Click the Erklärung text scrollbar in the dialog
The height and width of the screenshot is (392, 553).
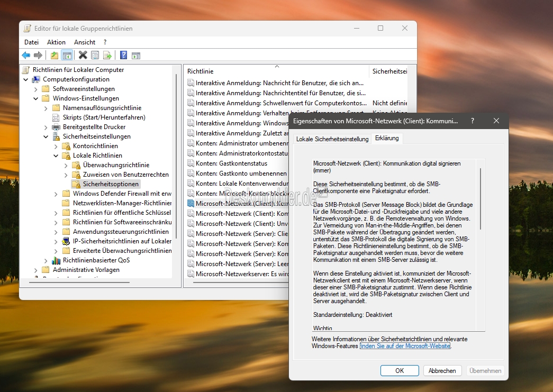[481, 199]
